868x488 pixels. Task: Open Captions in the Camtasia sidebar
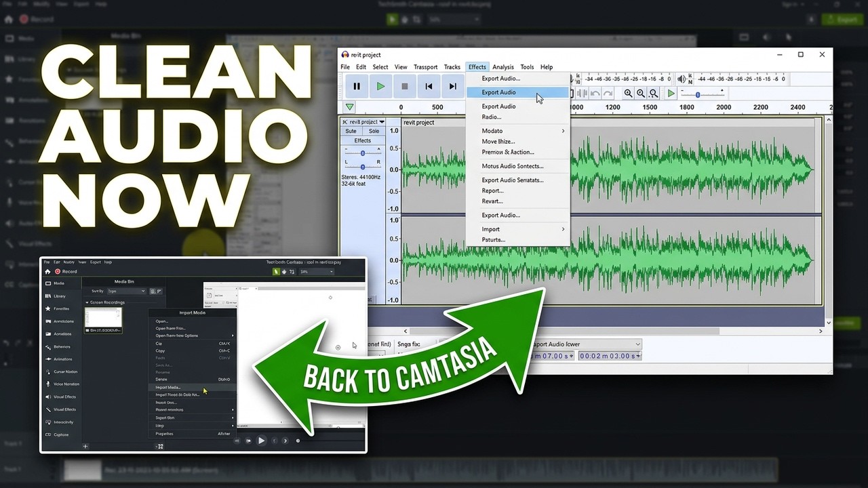(61, 434)
